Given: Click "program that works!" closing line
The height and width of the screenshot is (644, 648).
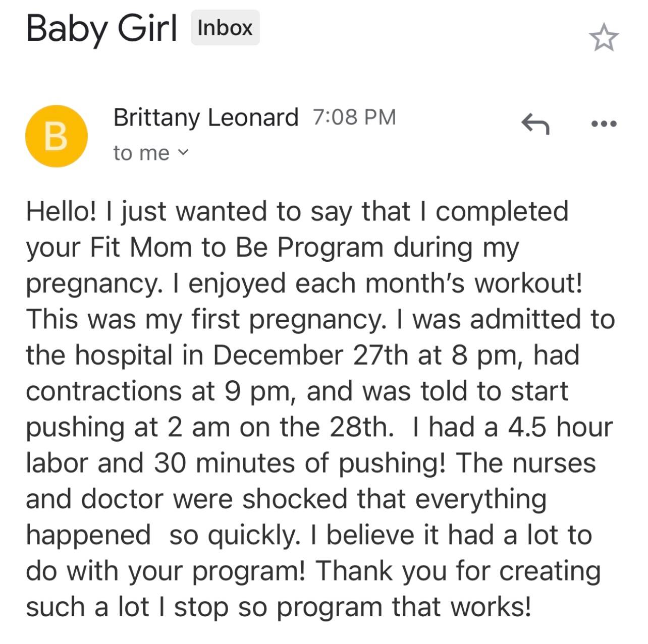Looking at the screenshot, I should point(404,607).
